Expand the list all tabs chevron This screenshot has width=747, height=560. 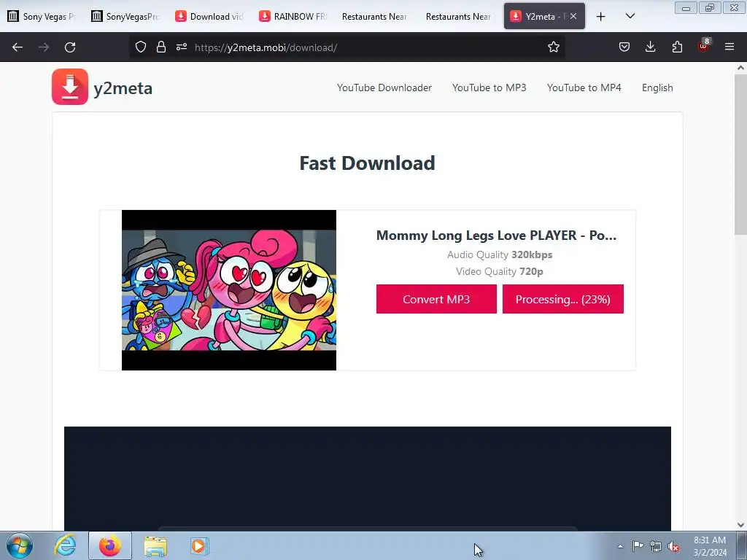pyautogui.click(x=630, y=16)
